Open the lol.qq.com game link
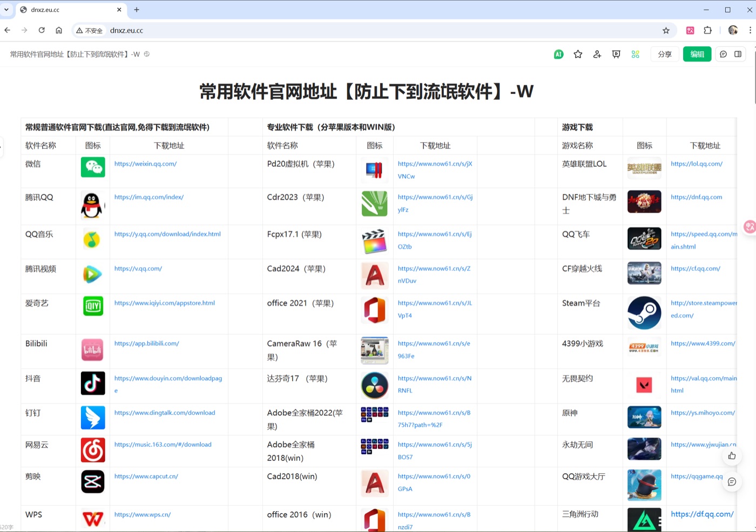756x532 pixels. click(697, 164)
